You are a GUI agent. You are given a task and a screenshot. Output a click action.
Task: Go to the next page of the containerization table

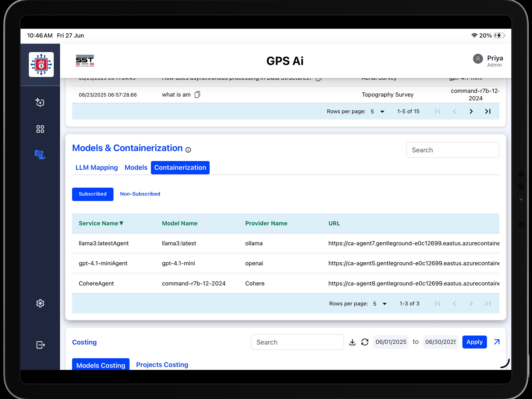pyautogui.click(x=471, y=304)
